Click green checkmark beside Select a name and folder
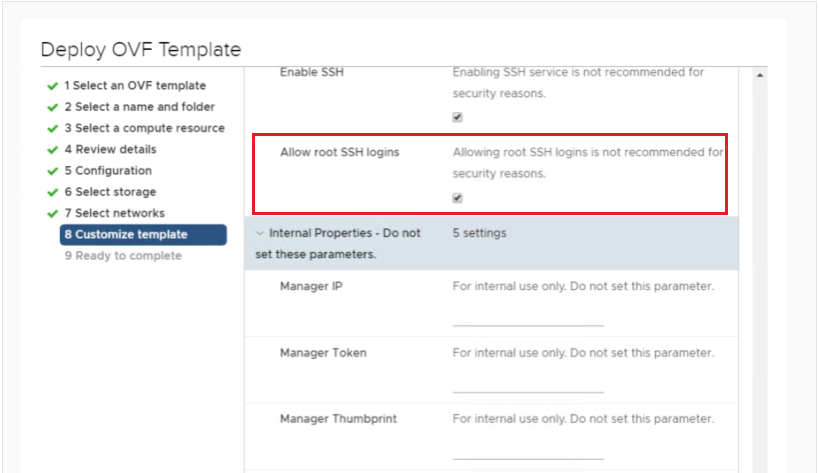 point(52,108)
